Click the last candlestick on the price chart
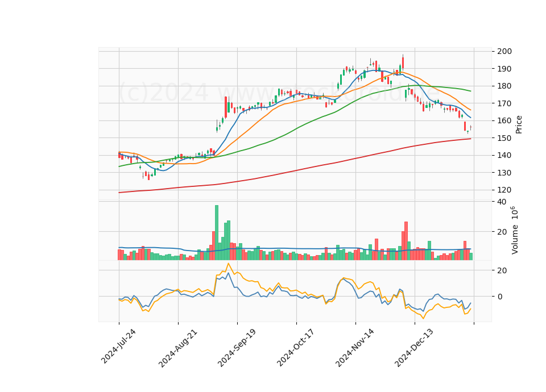 [471, 128]
